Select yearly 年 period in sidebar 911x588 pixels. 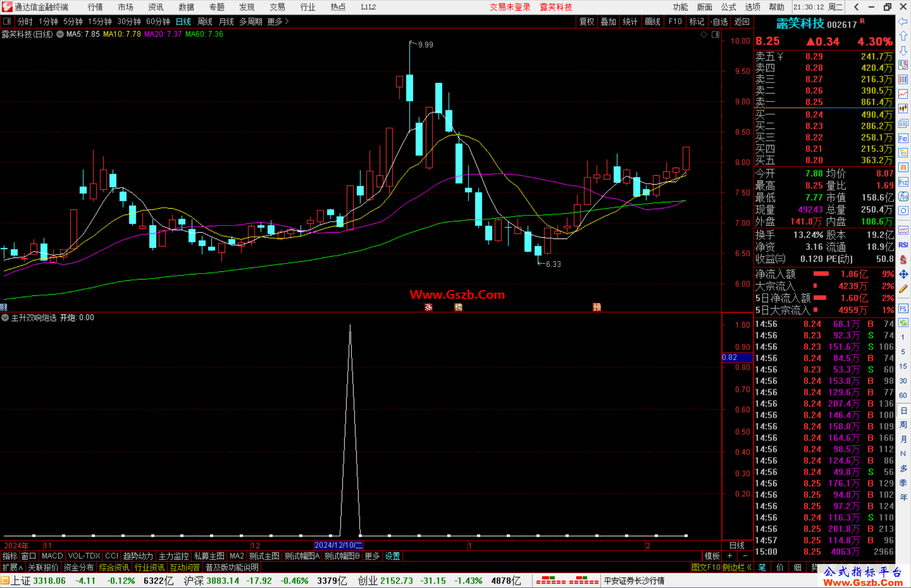(x=903, y=497)
